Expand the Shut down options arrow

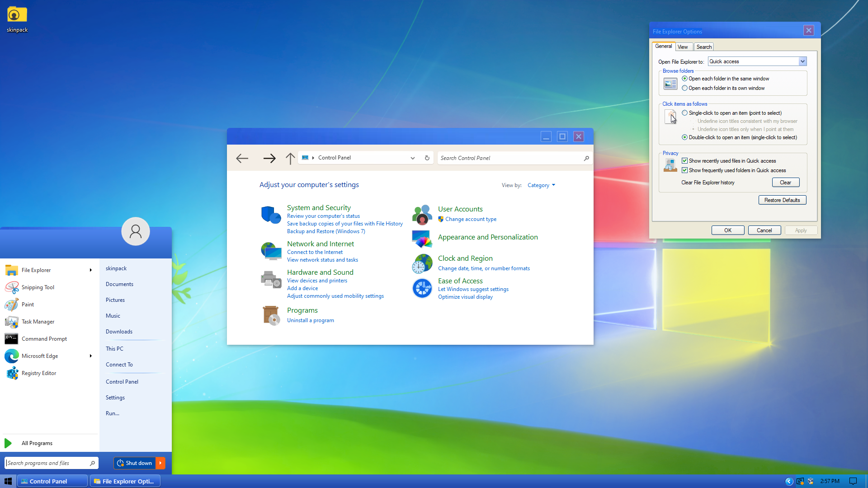(x=160, y=463)
